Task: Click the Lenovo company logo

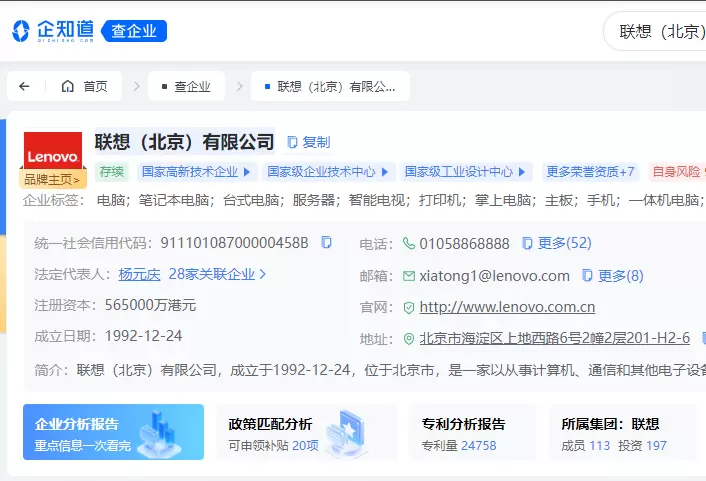Action: 52,151
